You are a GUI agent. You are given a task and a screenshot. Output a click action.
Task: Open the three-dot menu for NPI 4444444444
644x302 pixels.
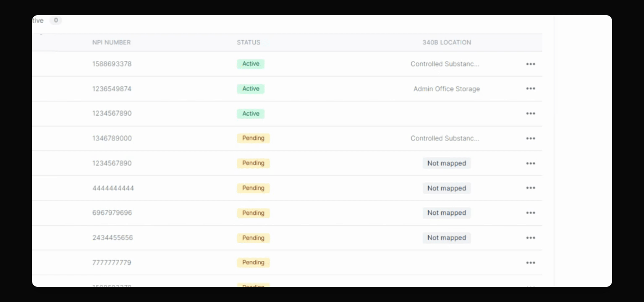tap(531, 188)
